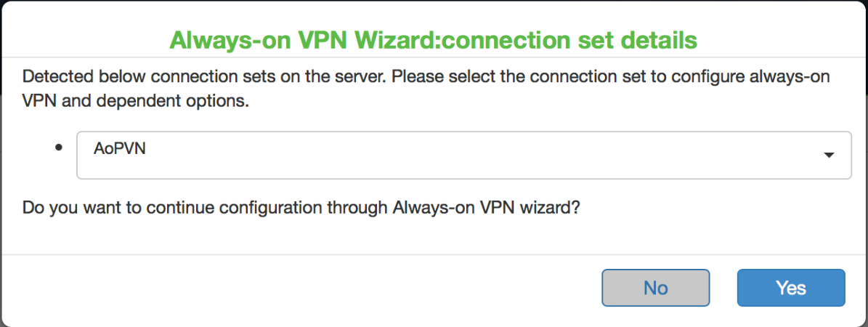Click the blank header area above the title
The width and height of the screenshot is (868, 327).
[x=434, y=13]
